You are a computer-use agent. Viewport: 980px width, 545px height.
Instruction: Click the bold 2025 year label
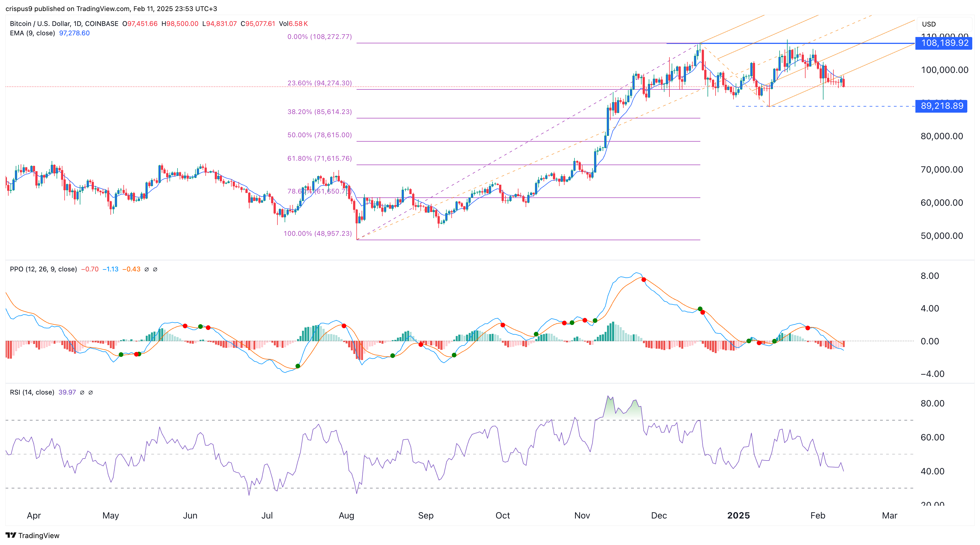(x=738, y=516)
